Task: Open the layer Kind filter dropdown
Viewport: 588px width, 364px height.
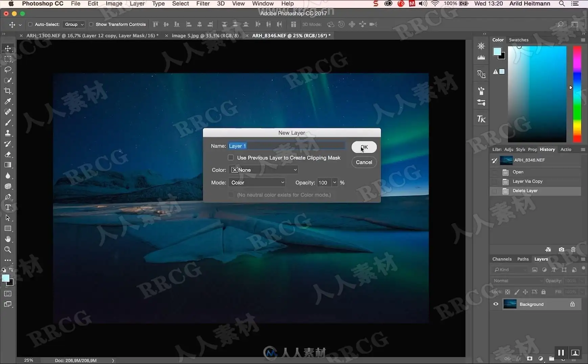Action: tap(510, 270)
